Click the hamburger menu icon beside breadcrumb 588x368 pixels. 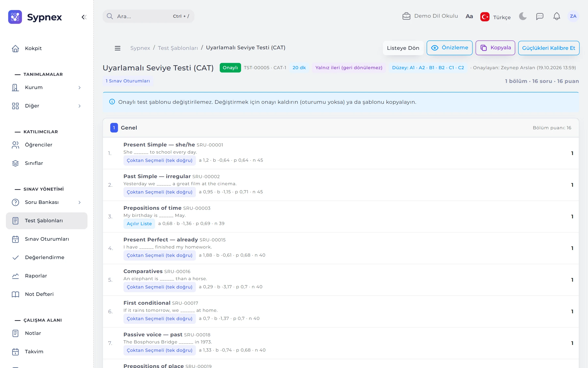118,48
